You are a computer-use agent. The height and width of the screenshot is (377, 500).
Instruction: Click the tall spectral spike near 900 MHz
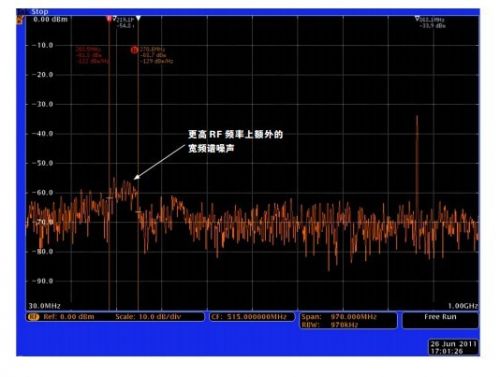click(417, 163)
